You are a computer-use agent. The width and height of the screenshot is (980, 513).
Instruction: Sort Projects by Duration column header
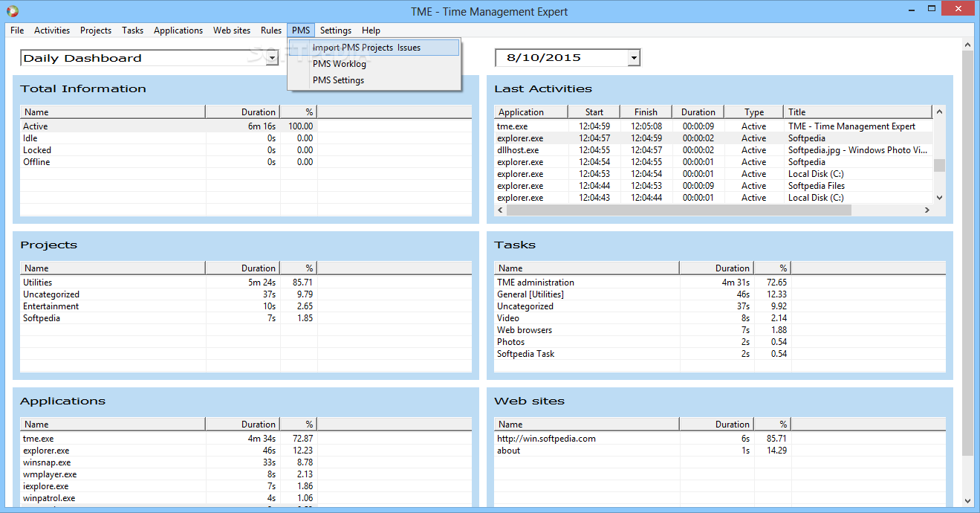(x=243, y=268)
